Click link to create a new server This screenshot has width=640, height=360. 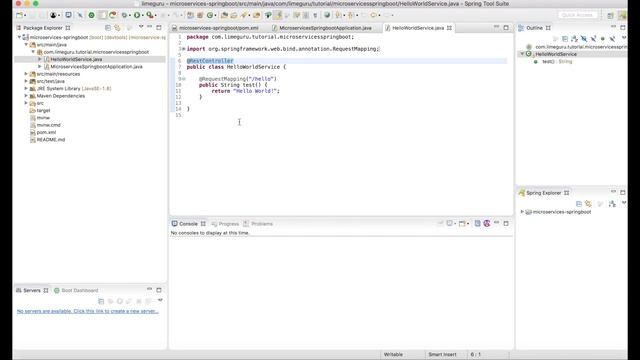click(88, 311)
